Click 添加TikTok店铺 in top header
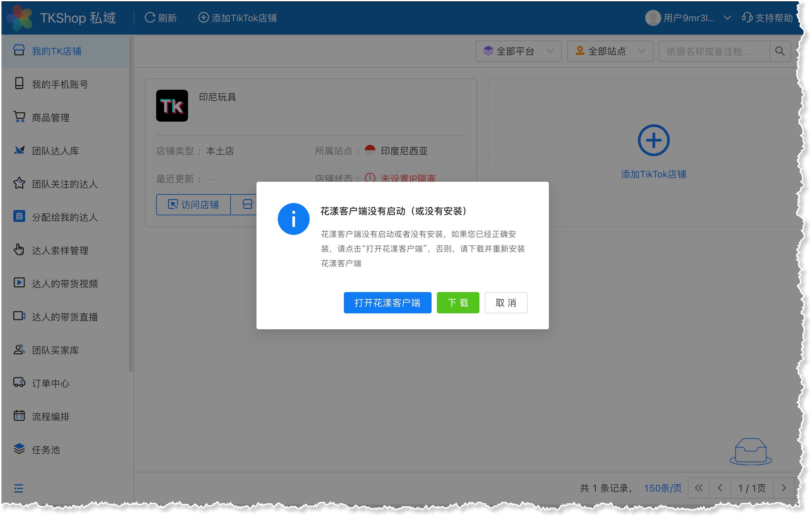Screen dimensions: 812x517 [238, 18]
